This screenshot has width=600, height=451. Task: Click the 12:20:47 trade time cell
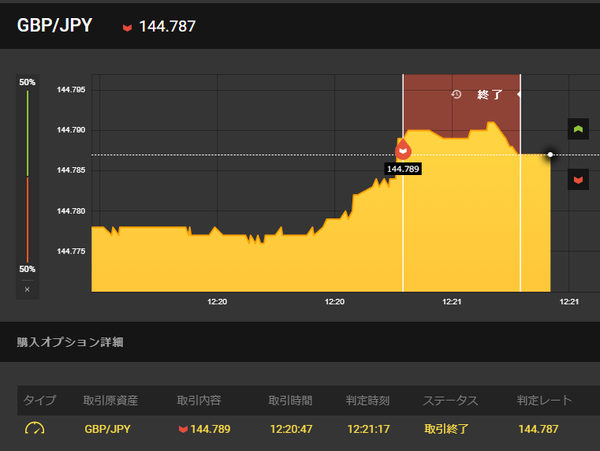coord(291,429)
